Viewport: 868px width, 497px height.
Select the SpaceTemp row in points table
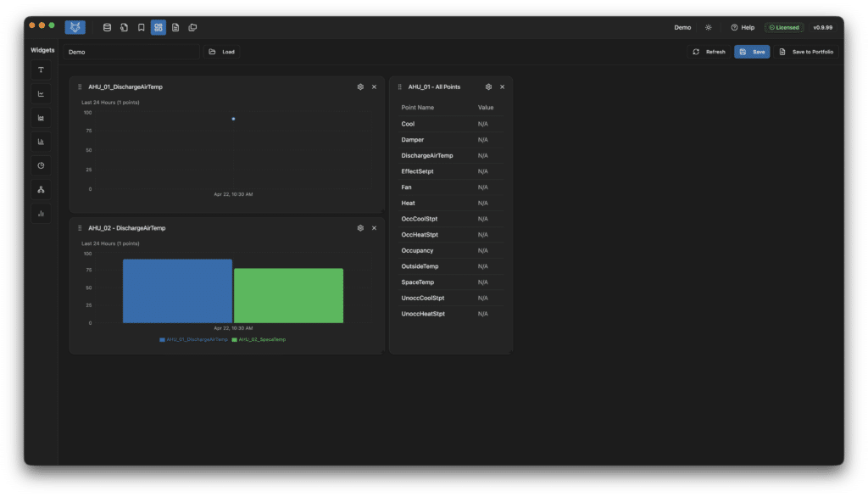pyautogui.click(x=451, y=282)
